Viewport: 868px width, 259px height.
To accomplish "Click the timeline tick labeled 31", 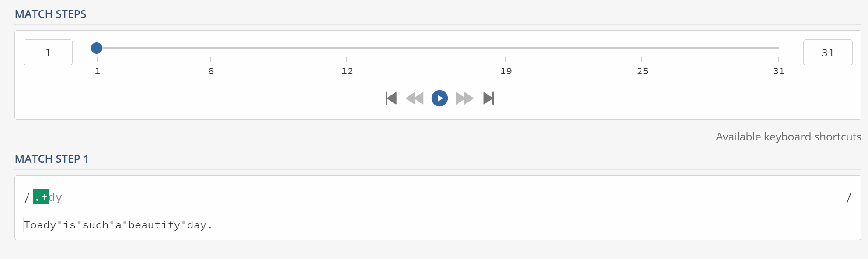I will pyautogui.click(x=778, y=71).
